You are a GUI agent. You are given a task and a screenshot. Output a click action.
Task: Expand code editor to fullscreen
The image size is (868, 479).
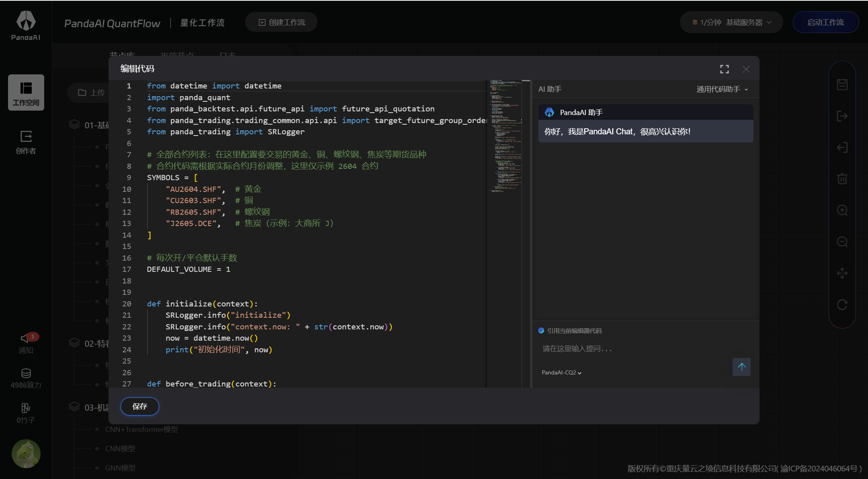(x=724, y=69)
